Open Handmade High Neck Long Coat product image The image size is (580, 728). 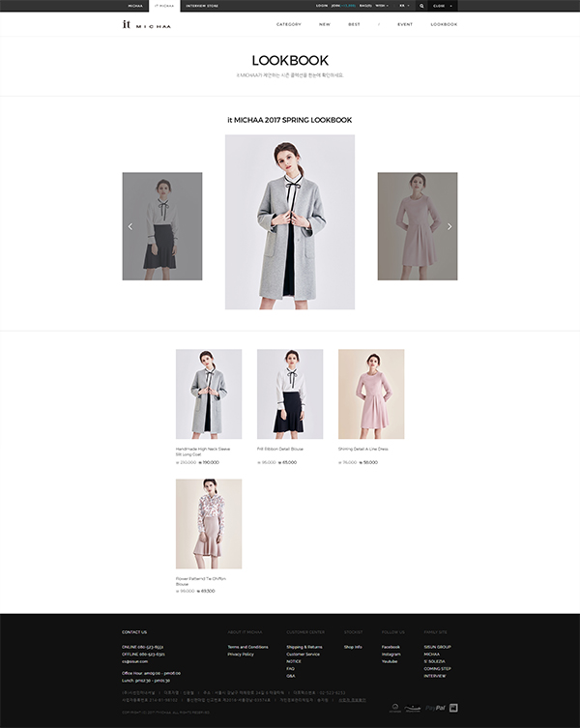(x=209, y=393)
